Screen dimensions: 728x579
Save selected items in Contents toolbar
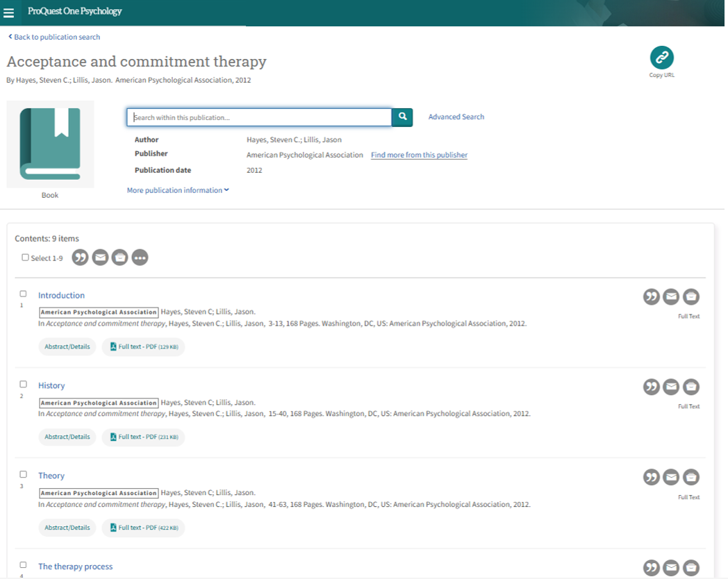click(119, 257)
